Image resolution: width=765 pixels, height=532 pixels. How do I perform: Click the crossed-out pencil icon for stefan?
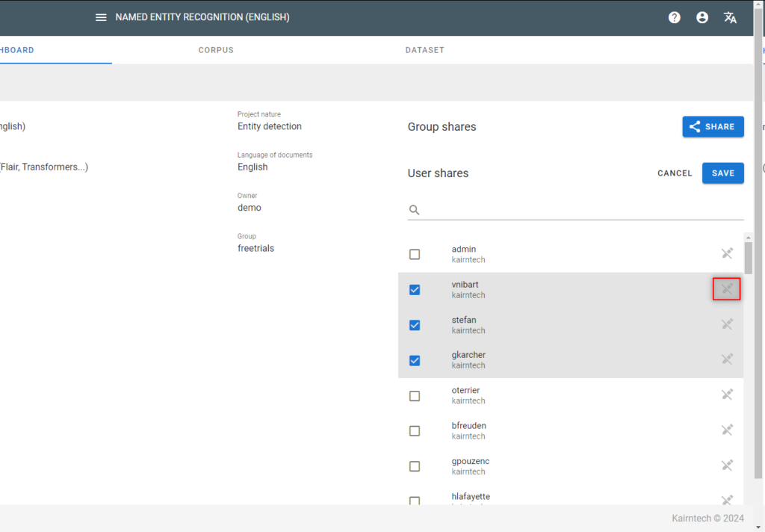[x=727, y=324]
